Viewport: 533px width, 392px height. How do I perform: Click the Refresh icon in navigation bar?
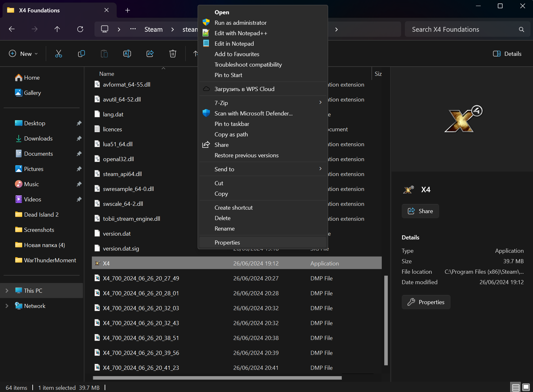pyautogui.click(x=80, y=29)
